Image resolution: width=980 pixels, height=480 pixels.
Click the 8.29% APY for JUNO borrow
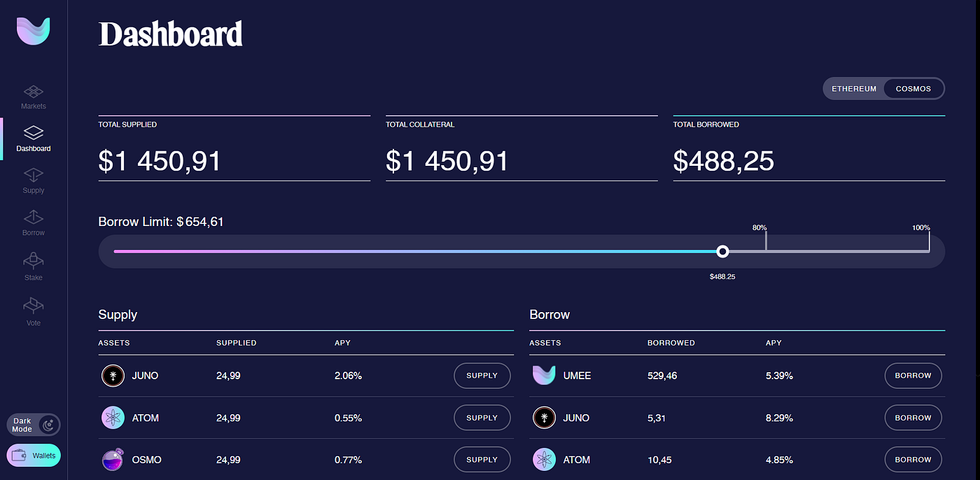point(779,418)
